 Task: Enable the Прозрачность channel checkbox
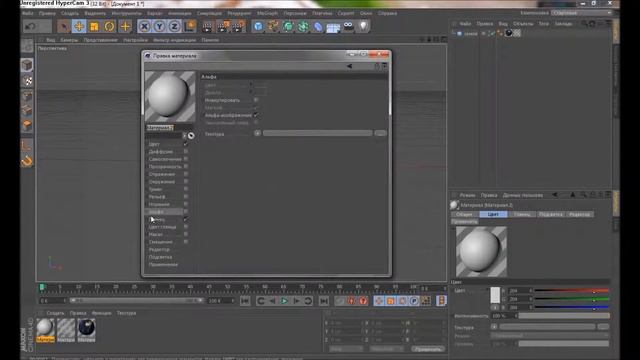point(186,167)
